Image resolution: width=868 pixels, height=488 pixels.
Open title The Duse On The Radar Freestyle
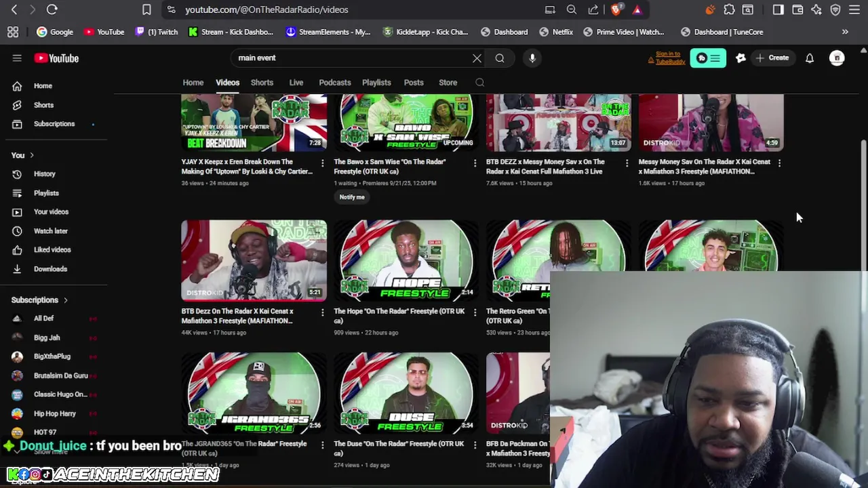[x=399, y=449]
